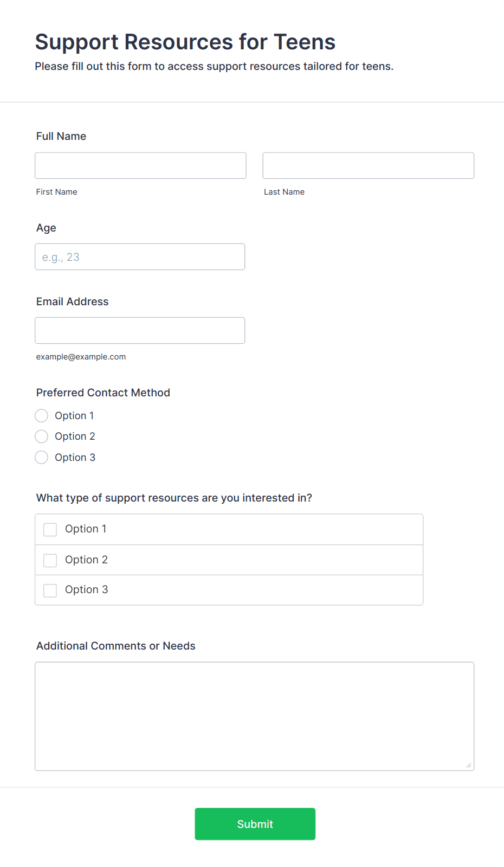Click inside the Additional Comments text area
Screen dimensions: 504x867
pyautogui.click(x=254, y=716)
